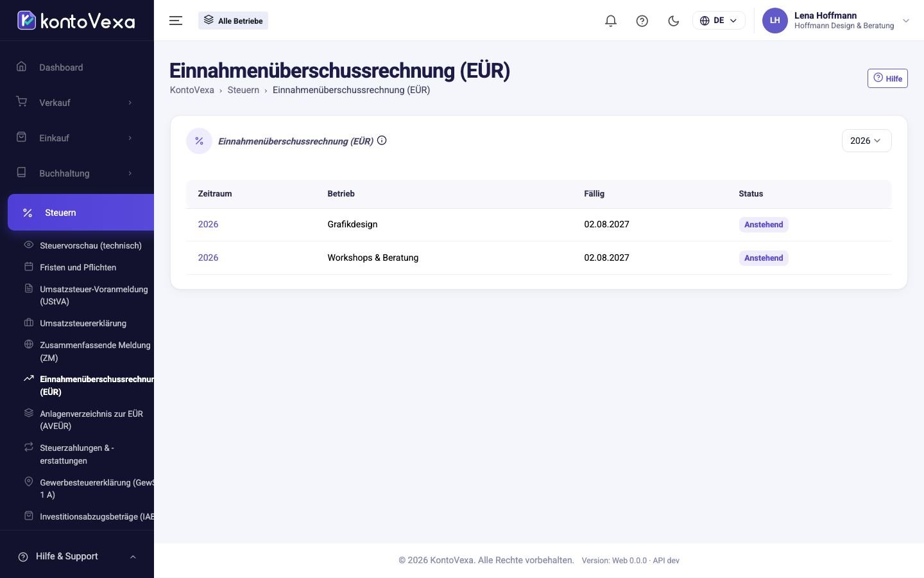Click the LH avatar circle
The width and height of the screenshot is (924, 578).
click(x=774, y=21)
